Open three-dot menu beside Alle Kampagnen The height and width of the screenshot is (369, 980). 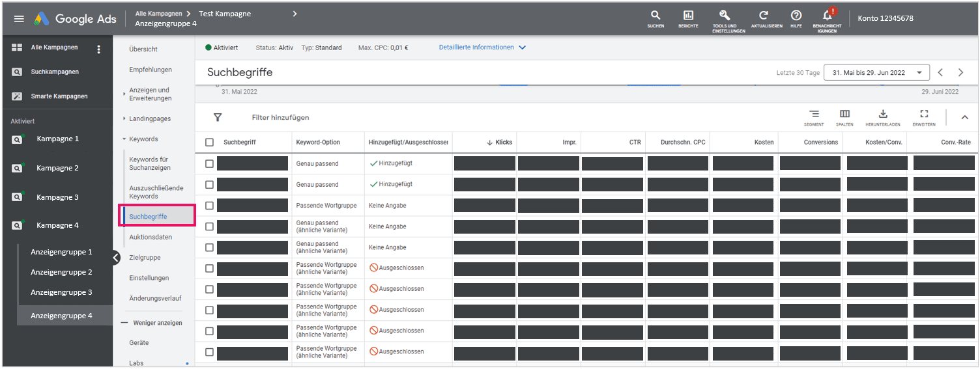[x=99, y=49]
